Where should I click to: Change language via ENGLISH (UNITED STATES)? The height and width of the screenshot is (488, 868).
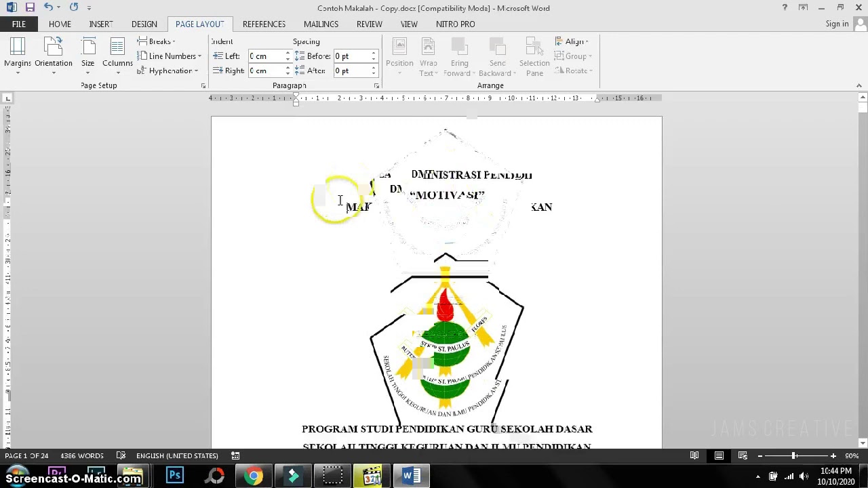coord(177,455)
